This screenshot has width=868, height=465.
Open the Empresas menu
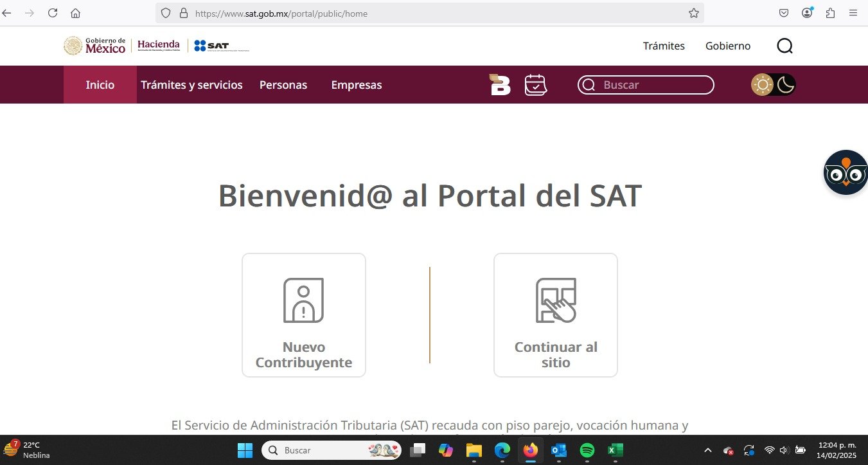357,85
